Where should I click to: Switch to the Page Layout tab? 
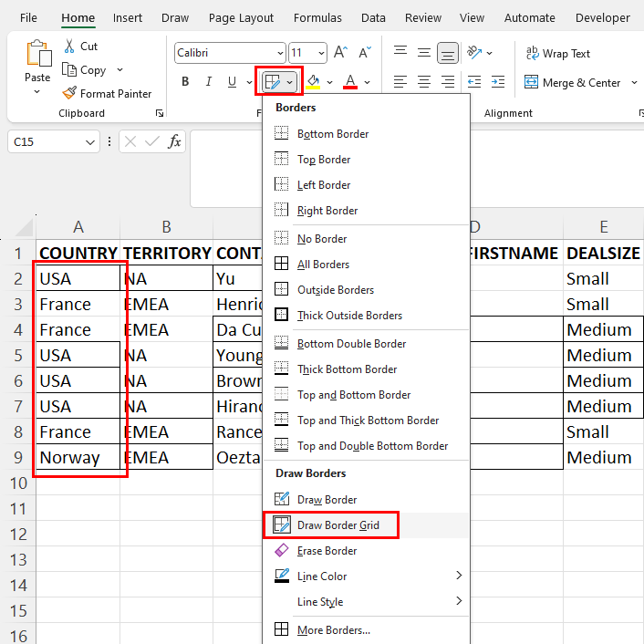pos(241,18)
